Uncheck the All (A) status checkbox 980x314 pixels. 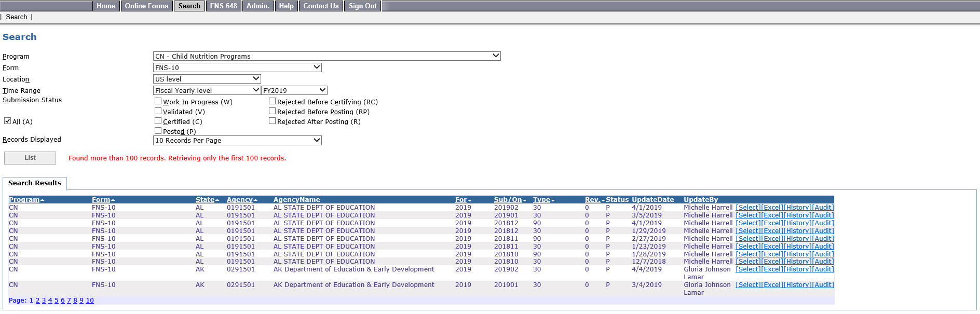[7, 121]
